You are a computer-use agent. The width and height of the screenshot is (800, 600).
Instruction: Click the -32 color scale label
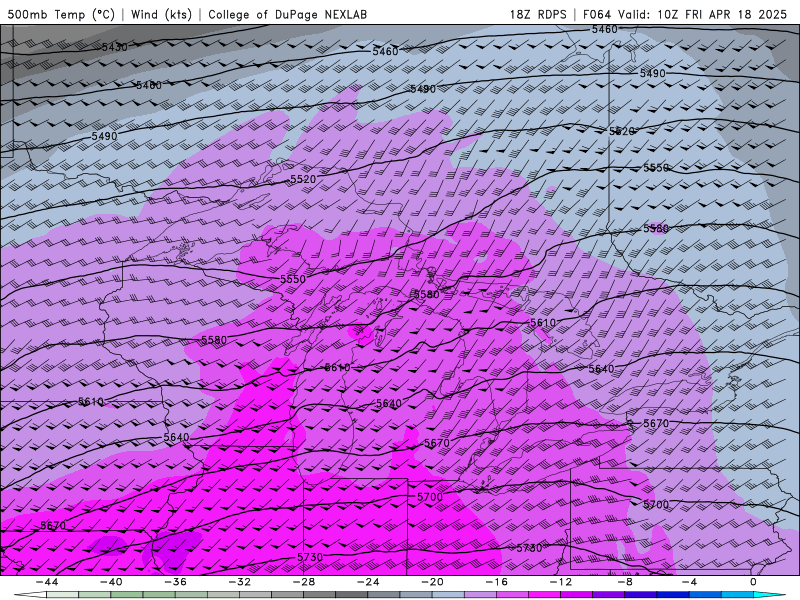(x=240, y=582)
